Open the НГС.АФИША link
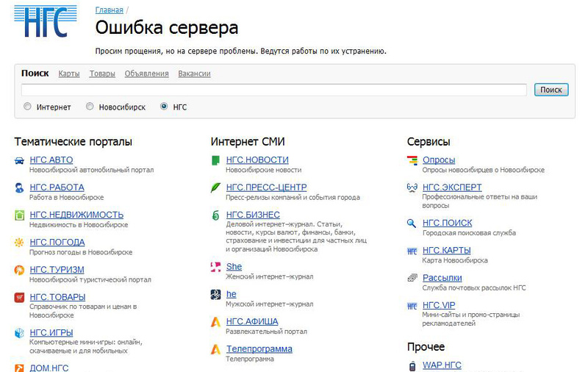The height and width of the screenshot is (372, 588). coord(252,321)
